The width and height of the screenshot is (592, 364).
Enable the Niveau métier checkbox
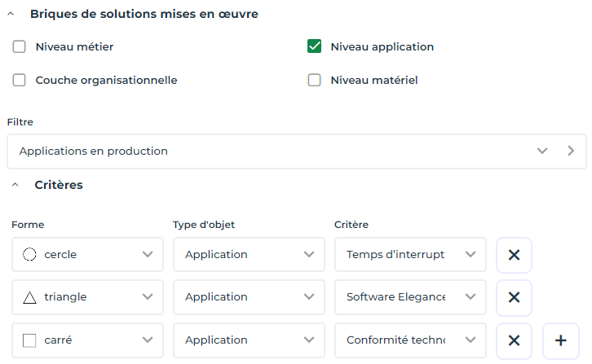pyautogui.click(x=20, y=46)
